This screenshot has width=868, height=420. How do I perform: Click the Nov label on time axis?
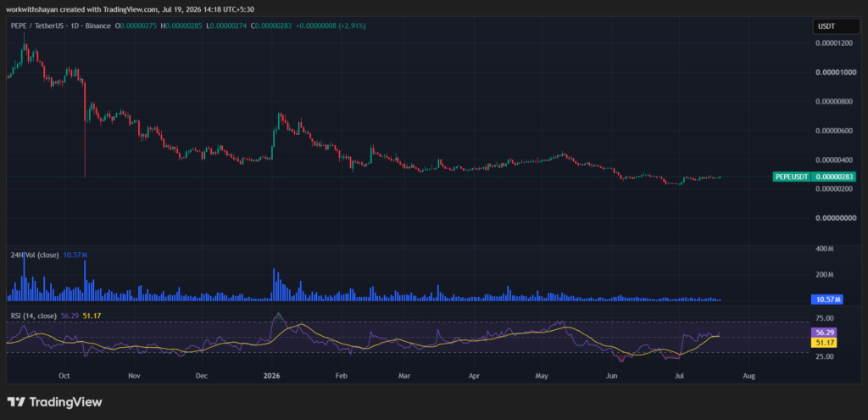click(134, 376)
